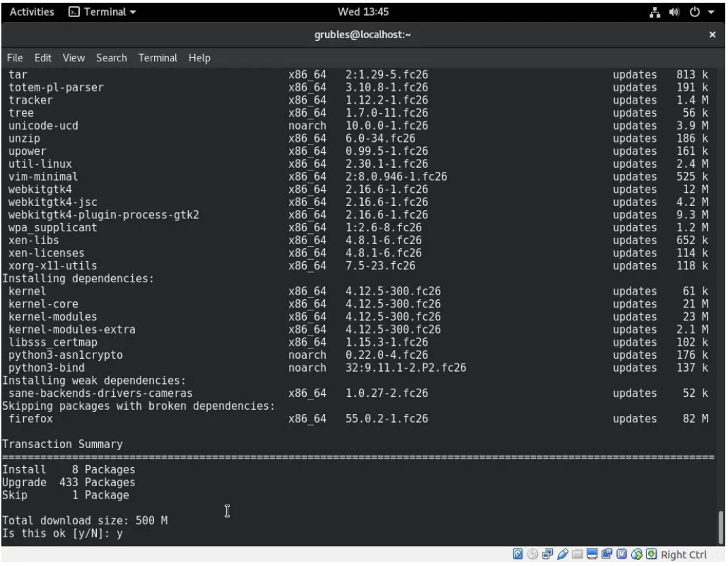Close the grubles@localhost terminal window
Screen dimensions: 728x566
pyautogui.click(x=712, y=35)
